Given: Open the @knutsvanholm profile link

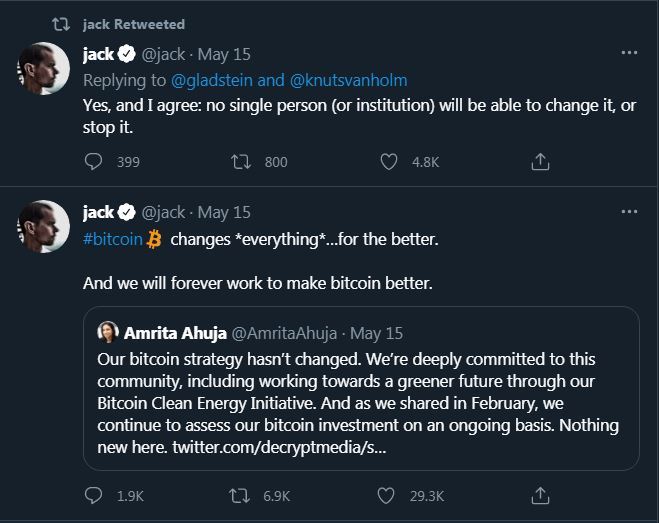Looking at the screenshot, I should (349, 80).
